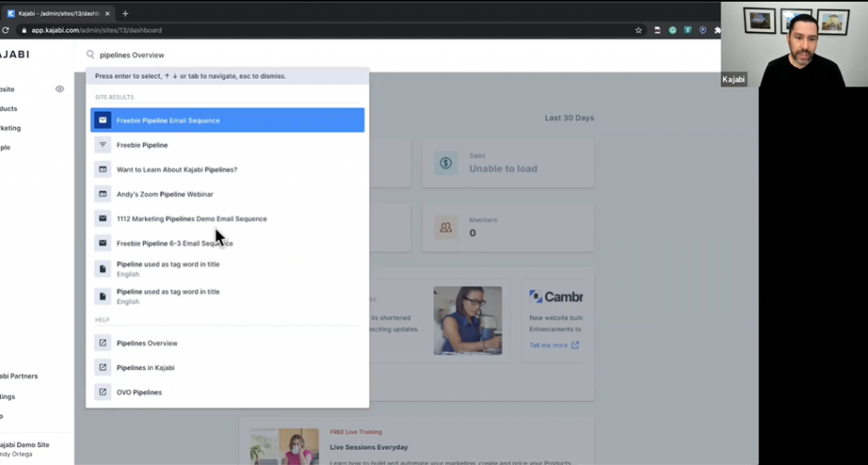This screenshot has width=868, height=465.
Task: Click the FREE Live Training label
Action: [x=356, y=432]
